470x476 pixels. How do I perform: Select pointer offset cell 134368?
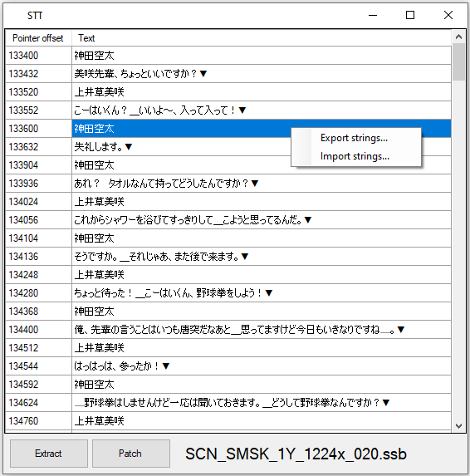[x=38, y=312]
